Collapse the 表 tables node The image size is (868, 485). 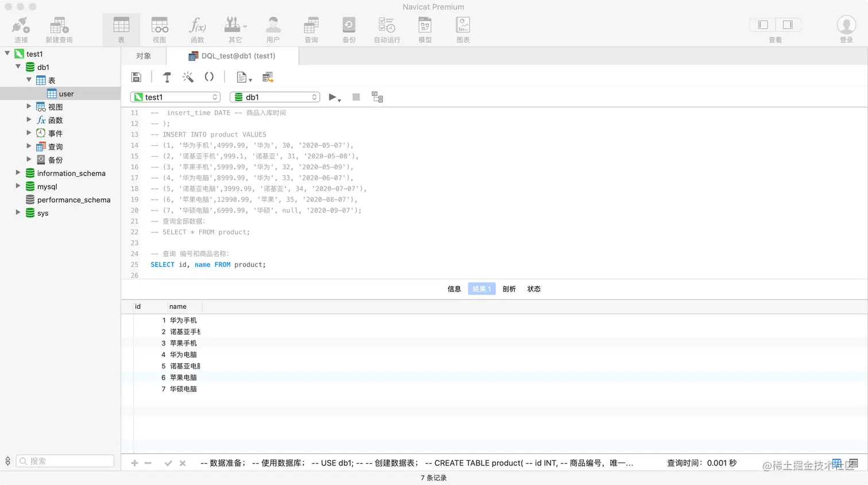pyautogui.click(x=29, y=80)
